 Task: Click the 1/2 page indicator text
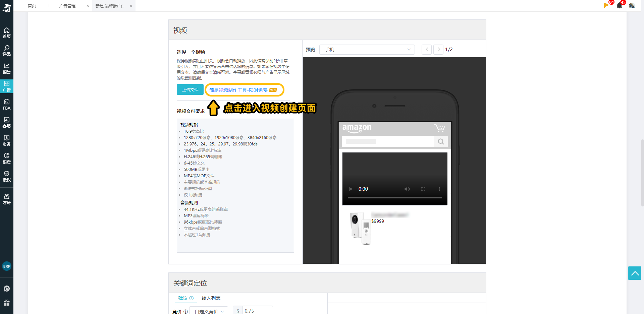point(449,50)
